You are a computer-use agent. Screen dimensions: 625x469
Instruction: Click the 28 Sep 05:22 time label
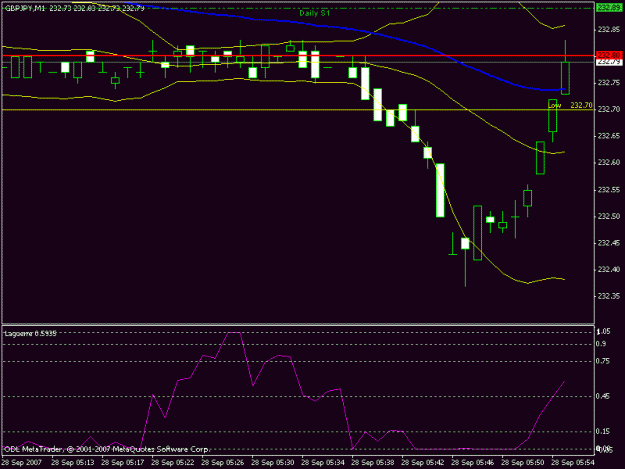(x=173, y=462)
